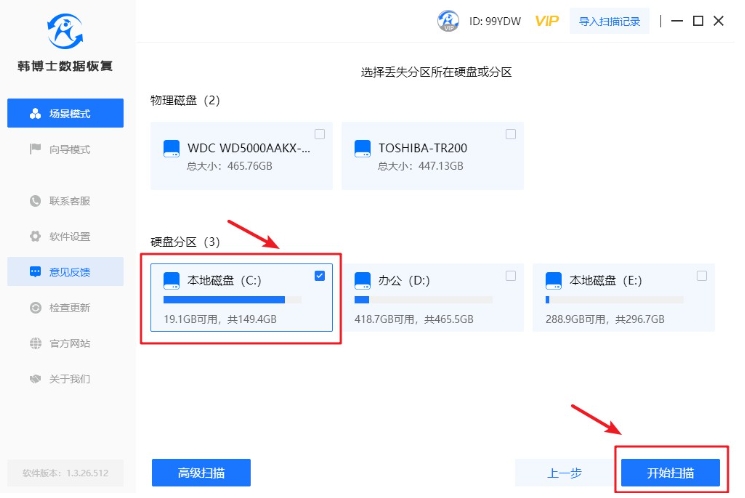Click the 本地磁盘 (E:) partition drive icon

[553, 281]
